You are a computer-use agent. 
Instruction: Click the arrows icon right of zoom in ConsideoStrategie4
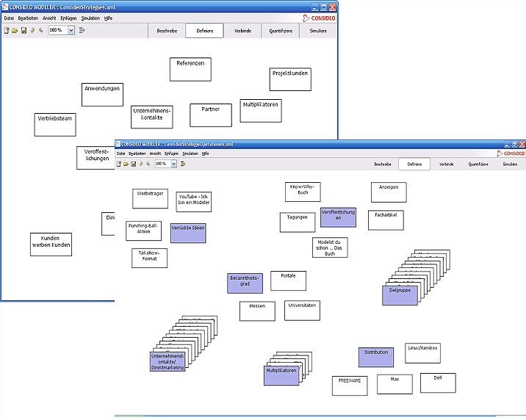[x=82, y=31]
